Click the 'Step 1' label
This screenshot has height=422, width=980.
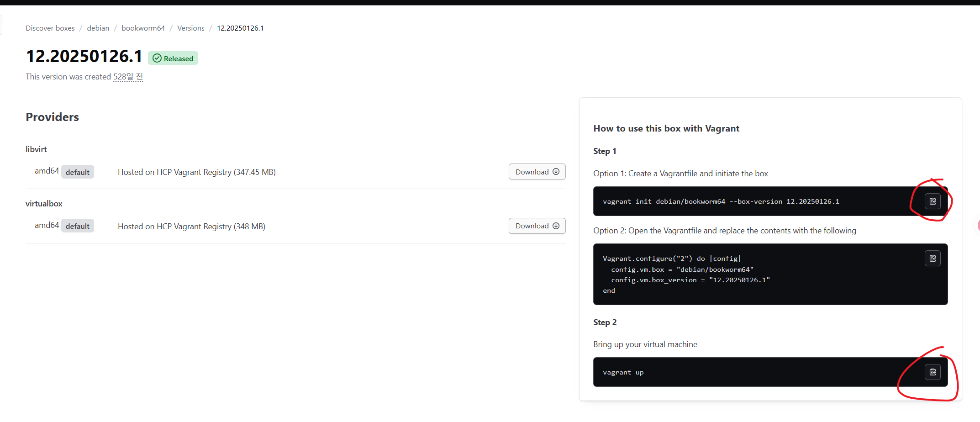605,151
